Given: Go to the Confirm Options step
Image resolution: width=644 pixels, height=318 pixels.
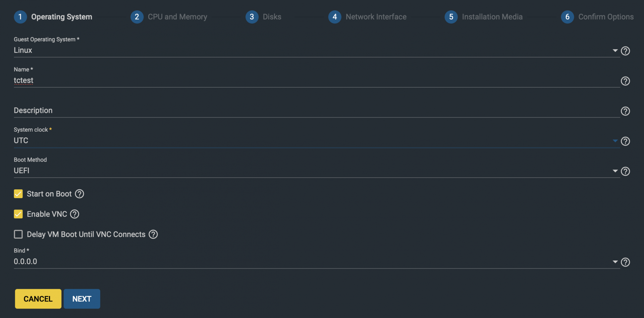Looking at the screenshot, I should pyautogui.click(x=606, y=17).
